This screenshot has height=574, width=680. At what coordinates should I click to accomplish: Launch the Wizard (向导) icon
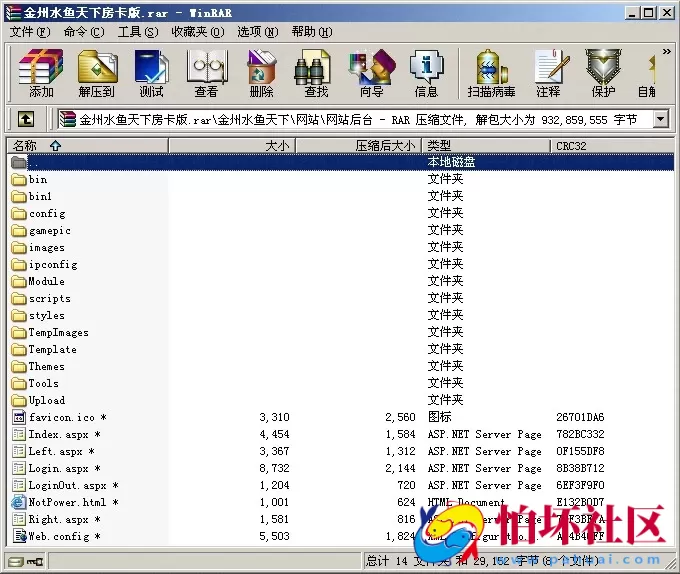[x=372, y=73]
